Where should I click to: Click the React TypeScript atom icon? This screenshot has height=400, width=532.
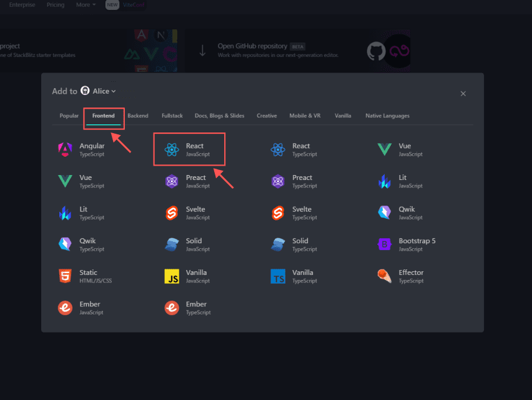point(278,149)
